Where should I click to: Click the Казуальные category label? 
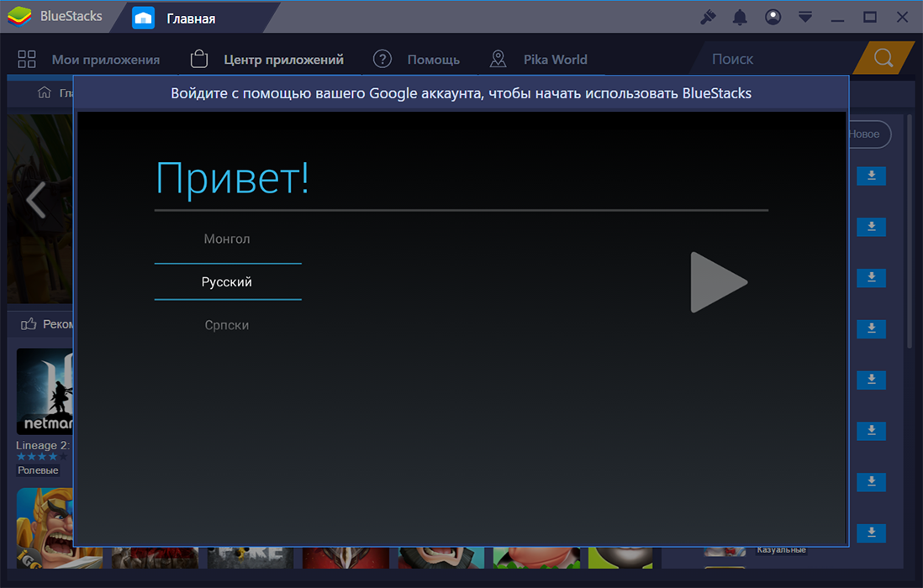pyautogui.click(x=781, y=549)
